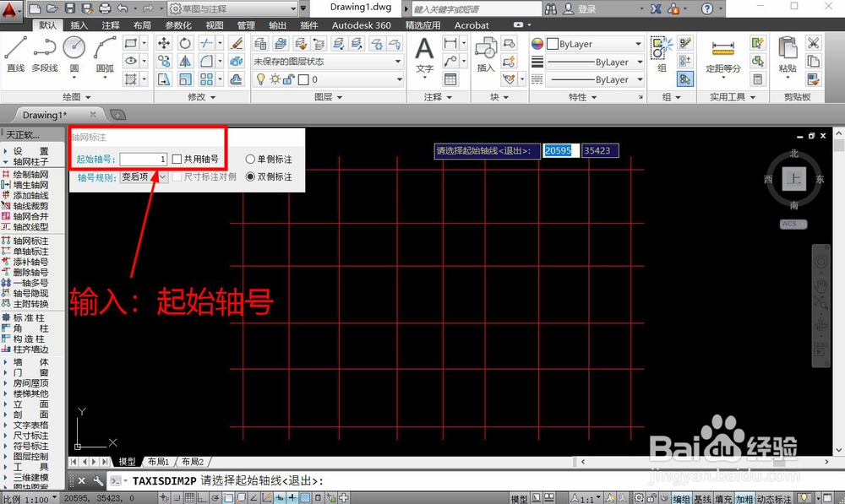Expand the 修改 panel flyout
The width and height of the screenshot is (845, 504).
[x=202, y=97]
